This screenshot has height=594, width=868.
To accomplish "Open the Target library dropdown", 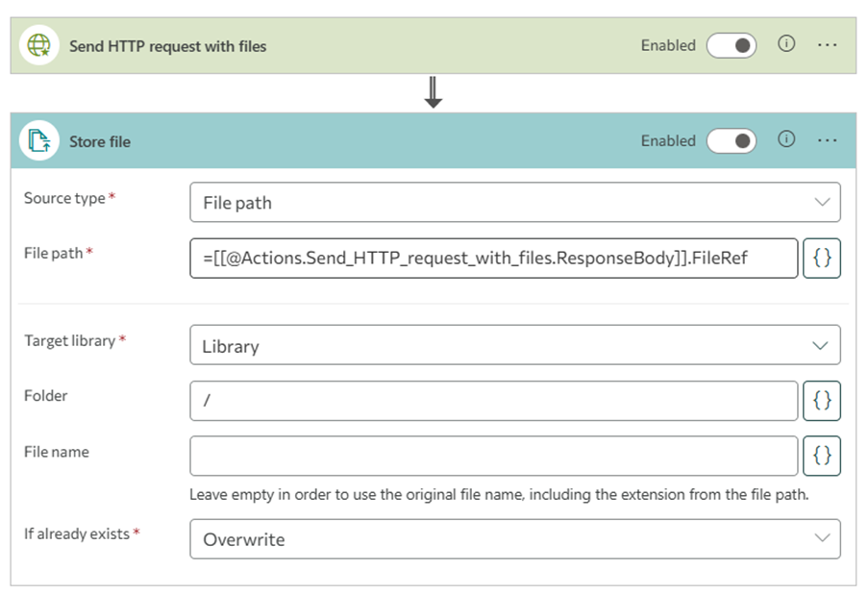I will point(515,346).
